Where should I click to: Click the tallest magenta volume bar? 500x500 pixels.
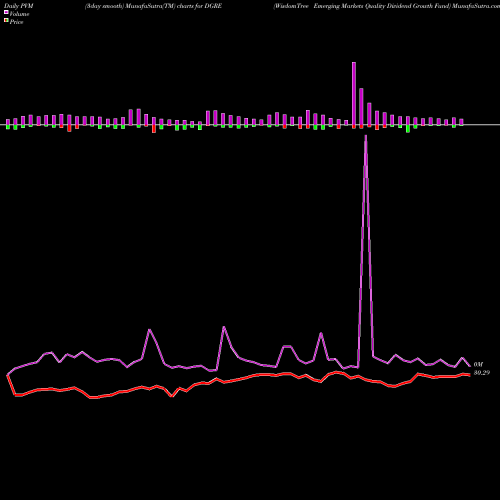[x=354, y=93]
